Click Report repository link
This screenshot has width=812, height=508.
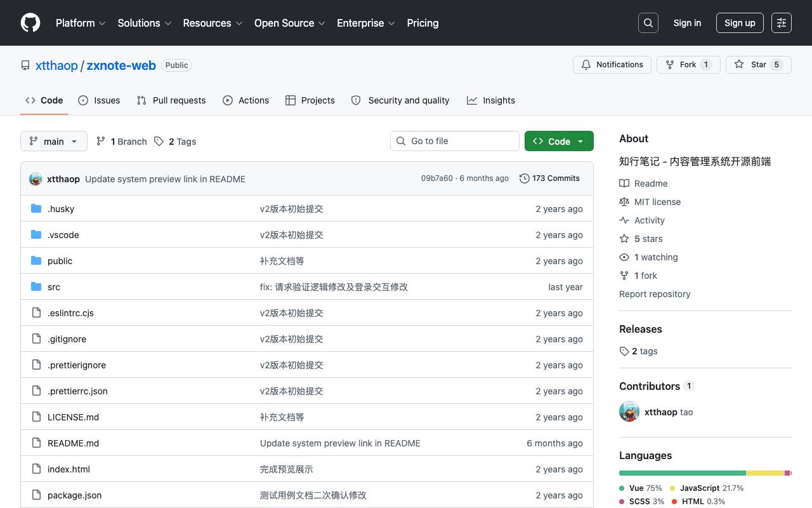tap(655, 294)
